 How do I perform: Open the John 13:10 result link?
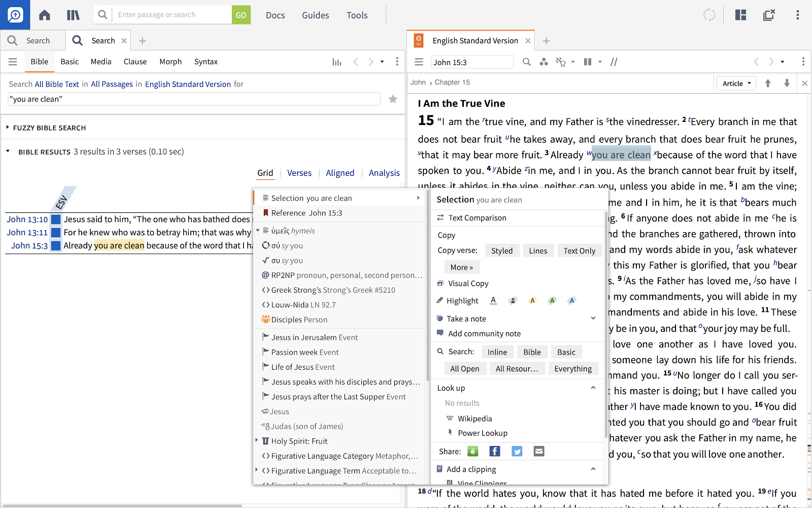pos(27,219)
